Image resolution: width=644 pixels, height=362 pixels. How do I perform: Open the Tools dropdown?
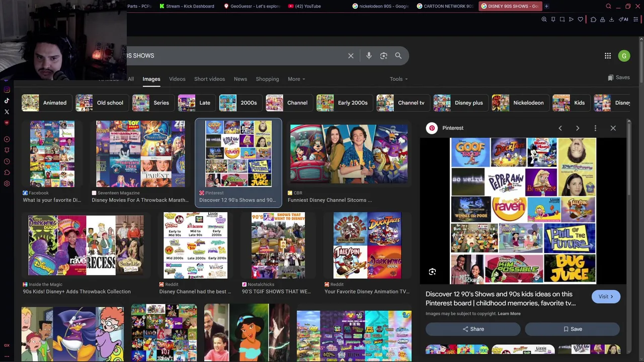pyautogui.click(x=398, y=79)
